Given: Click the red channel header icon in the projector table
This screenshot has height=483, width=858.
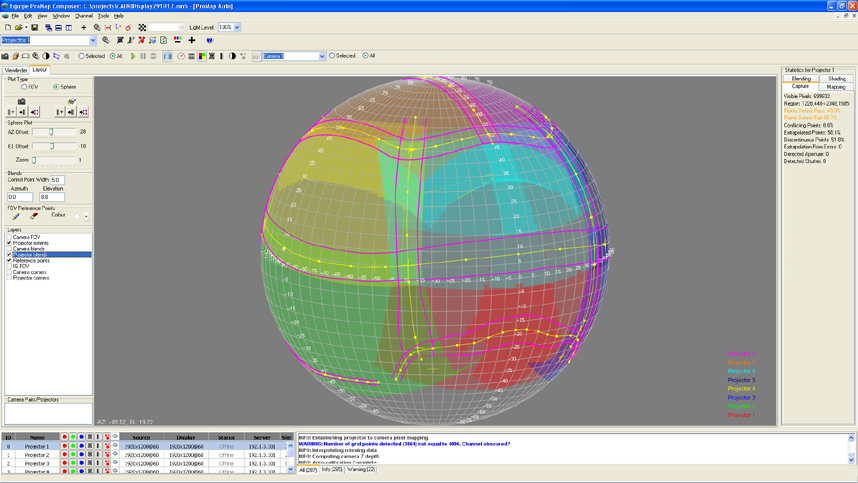Looking at the screenshot, I should coord(65,437).
